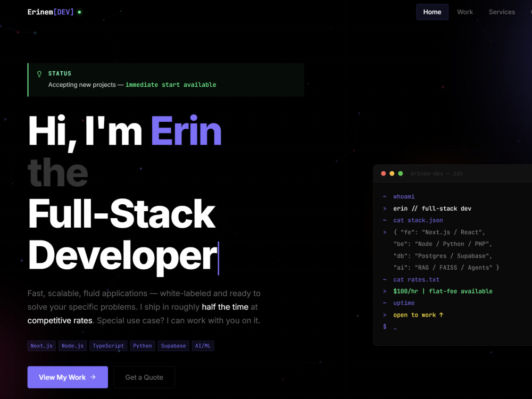Click the Erinem[DEV] logo

pos(51,12)
